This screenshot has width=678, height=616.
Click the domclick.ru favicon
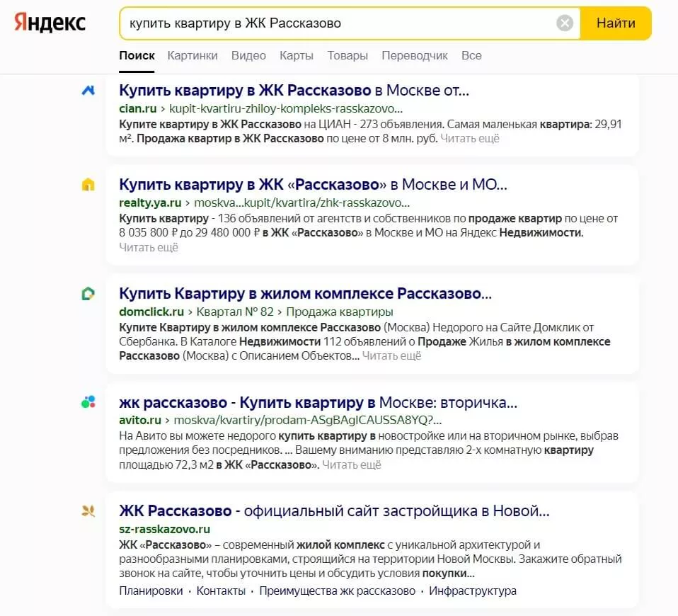pos(88,294)
